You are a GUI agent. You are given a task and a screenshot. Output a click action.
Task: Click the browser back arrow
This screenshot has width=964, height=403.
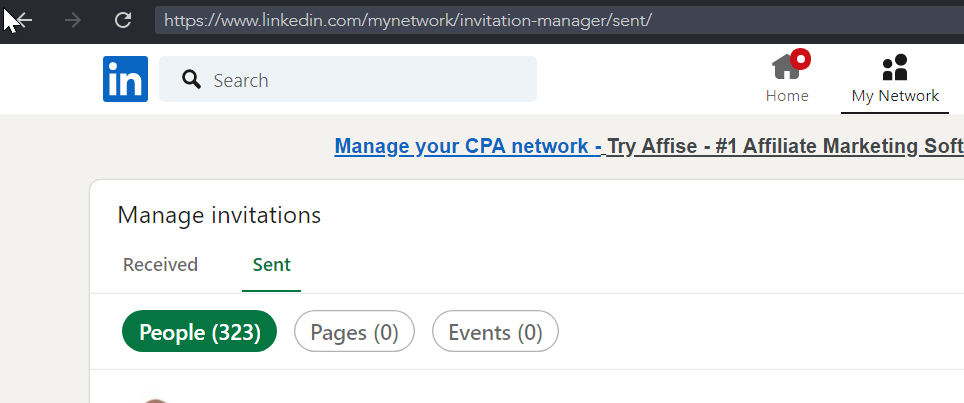tap(22, 20)
